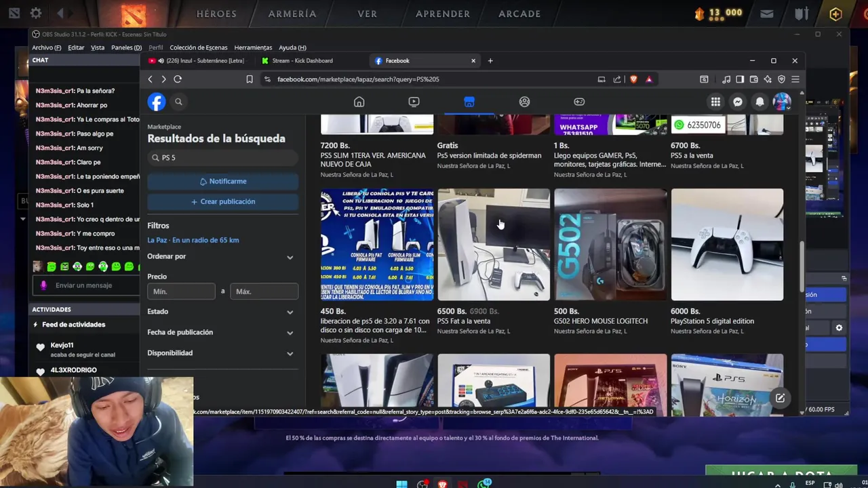Open the new message compose icon
868x488 pixels.
point(780,398)
